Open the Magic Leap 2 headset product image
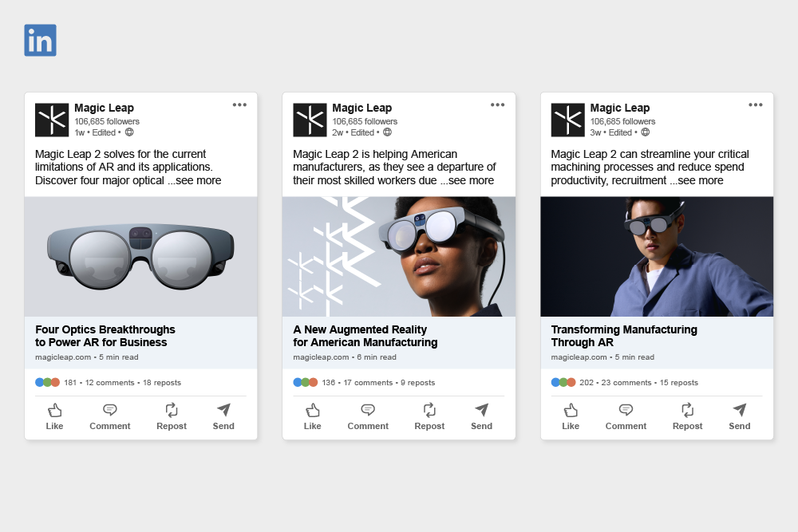 pyautogui.click(x=141, y=257)
